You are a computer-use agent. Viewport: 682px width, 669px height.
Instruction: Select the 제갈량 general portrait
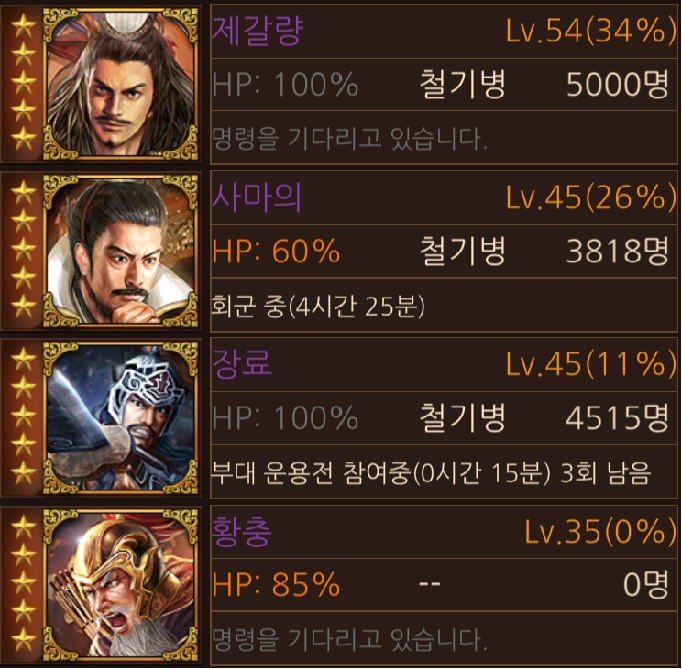click(120, 84)
